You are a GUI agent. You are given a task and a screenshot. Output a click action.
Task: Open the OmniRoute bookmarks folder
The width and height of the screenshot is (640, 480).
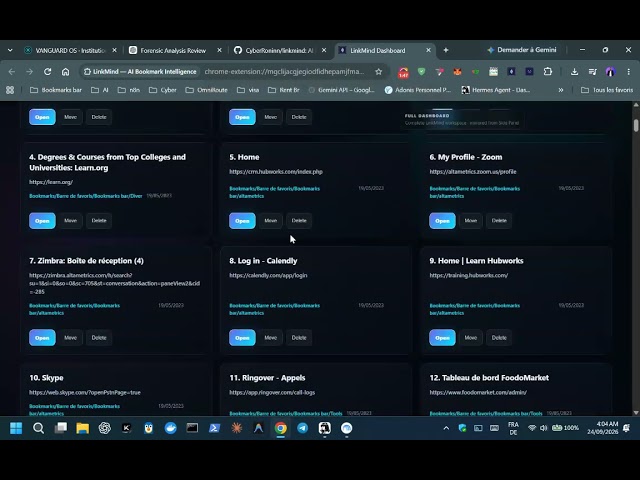[x=207, y=90]
